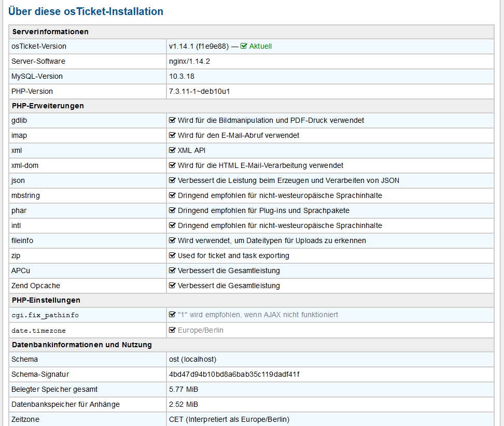Click the green check icon beside Aktuell
Viewport: 504px width, 426px height.
[x=244, y=46]
